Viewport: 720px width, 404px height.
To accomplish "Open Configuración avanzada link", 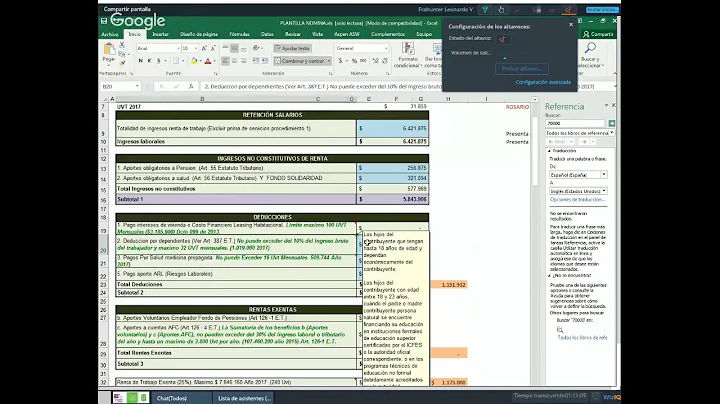I will click(543, 82).
